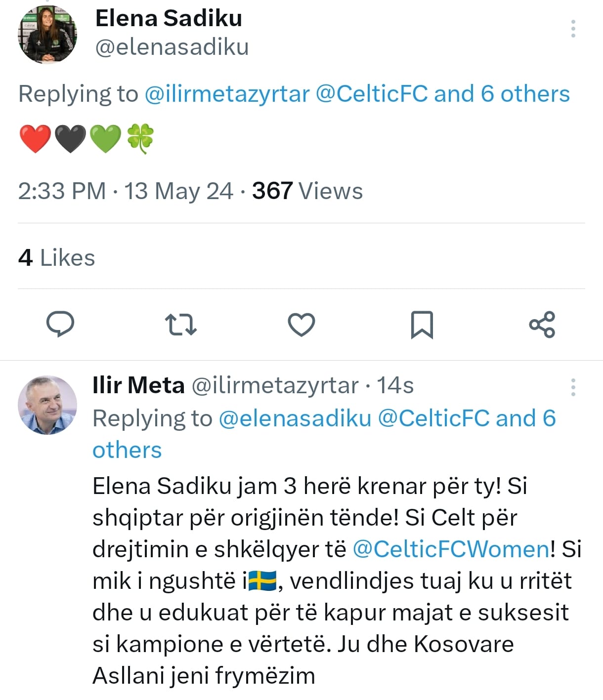The height and width of the screenshot is (700, 603).
Task: Open Ilir Meta's profile picture
Action: click(47, 405)
